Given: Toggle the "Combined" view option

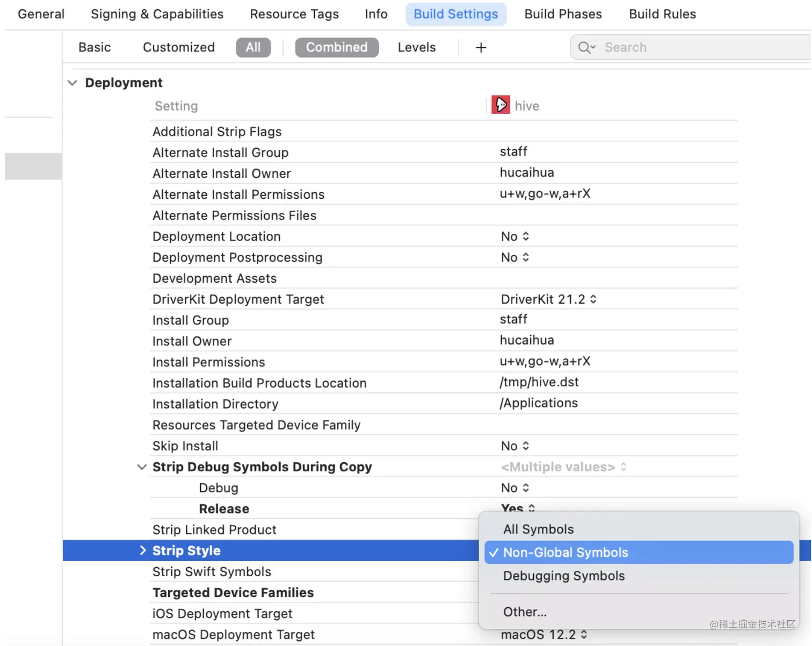Looking at the screenshot, I should click(336, 47).
